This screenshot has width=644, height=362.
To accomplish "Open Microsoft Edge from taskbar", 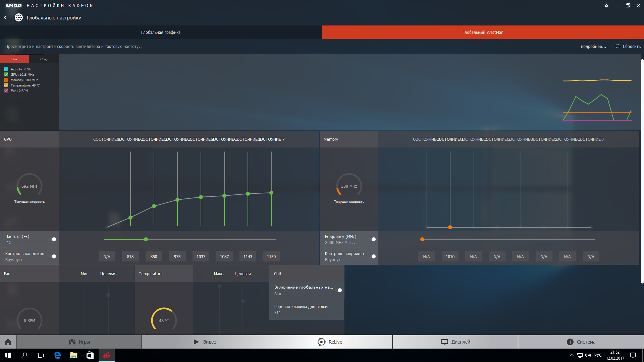I will pyautogui.click(x=57, y=355).
